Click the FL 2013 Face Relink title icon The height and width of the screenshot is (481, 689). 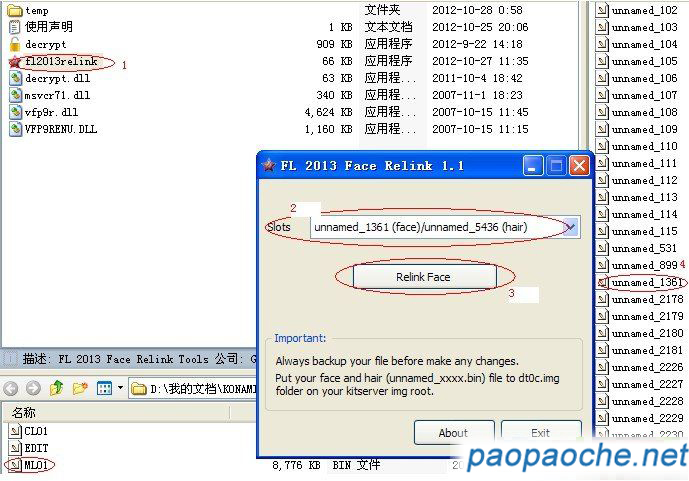pos(268,166)
